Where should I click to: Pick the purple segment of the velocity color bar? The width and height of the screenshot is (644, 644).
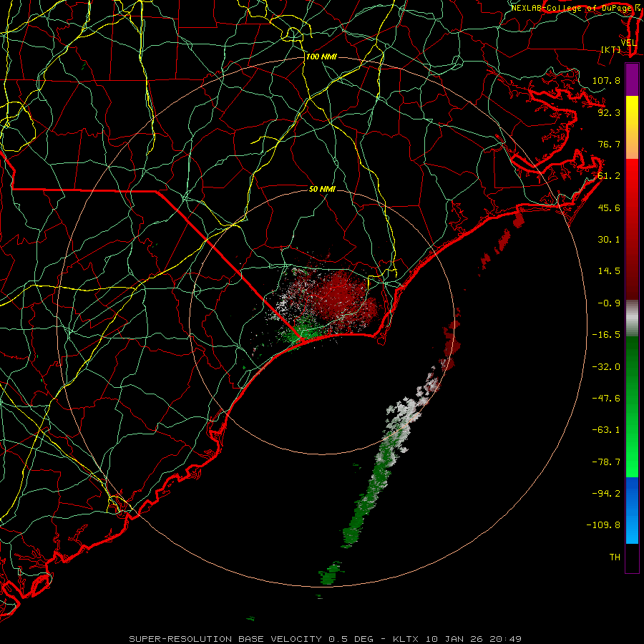pyautogui.click(x=632, y=79)
